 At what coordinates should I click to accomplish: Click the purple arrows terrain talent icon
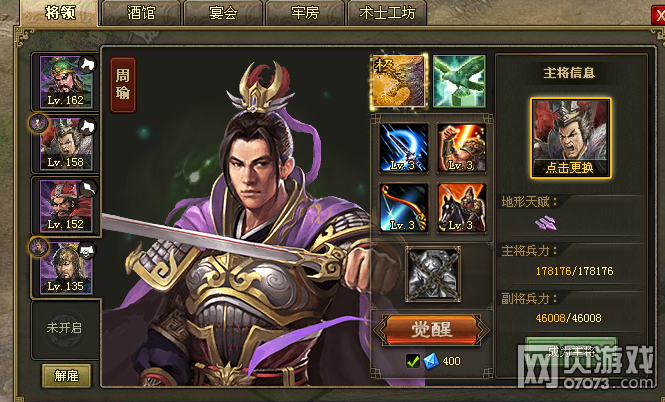546,223
